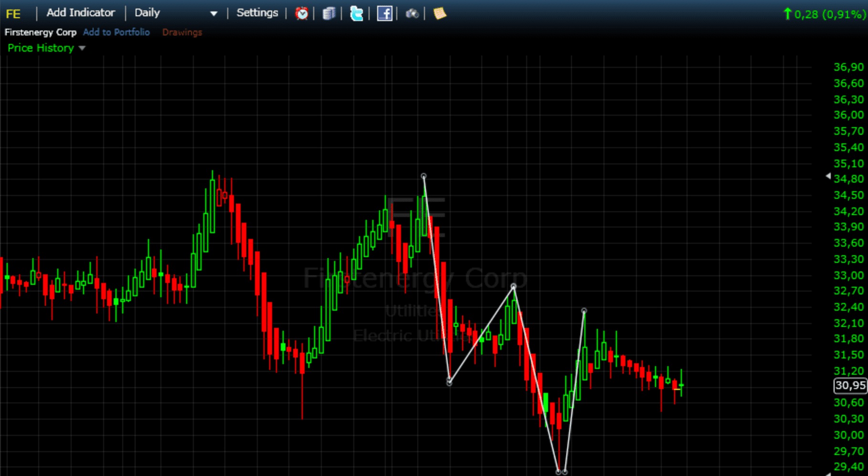868x476 pixels.
Task: Click the camera snapshot icon
Action: pyautogui.click(x=412, y=13)
